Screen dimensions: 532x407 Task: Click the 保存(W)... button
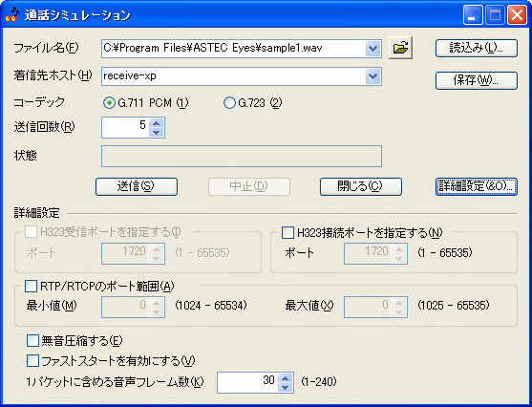click(477, 80)
